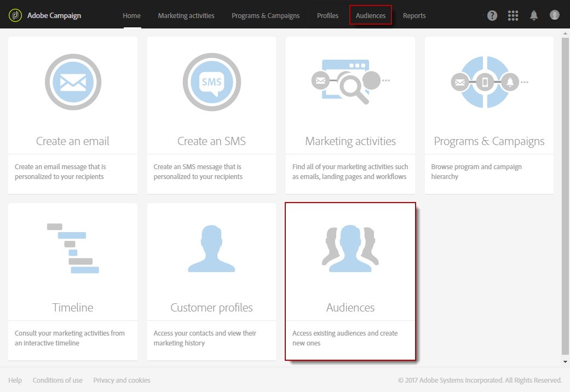The width and height of the screenshot is (570, 392).
Task: Click the scrollbar down arrow
Action: [565, 361]
